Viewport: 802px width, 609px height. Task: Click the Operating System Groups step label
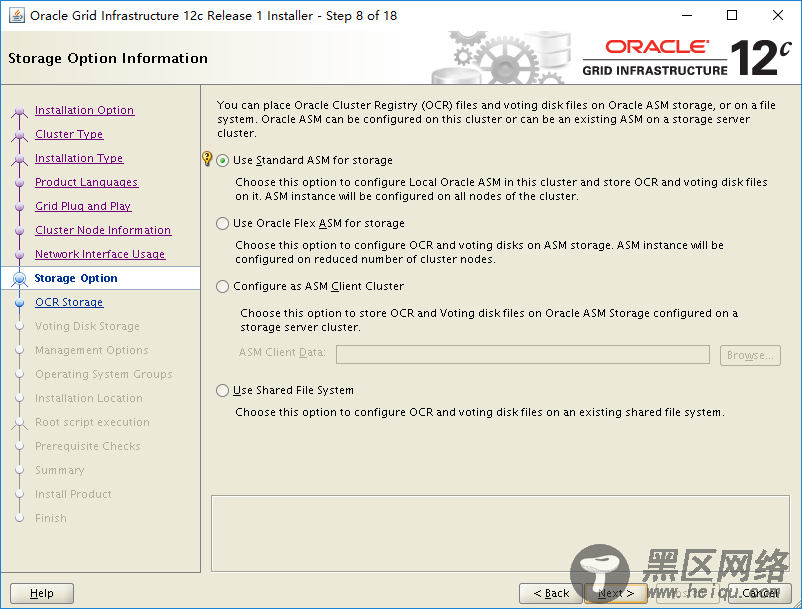click(x=104, y=374)
